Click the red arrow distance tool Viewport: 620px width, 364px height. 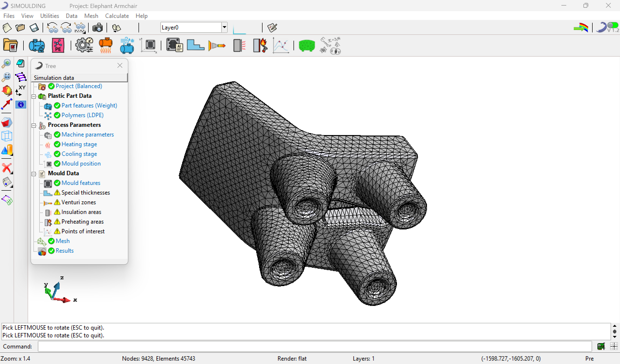7,104
